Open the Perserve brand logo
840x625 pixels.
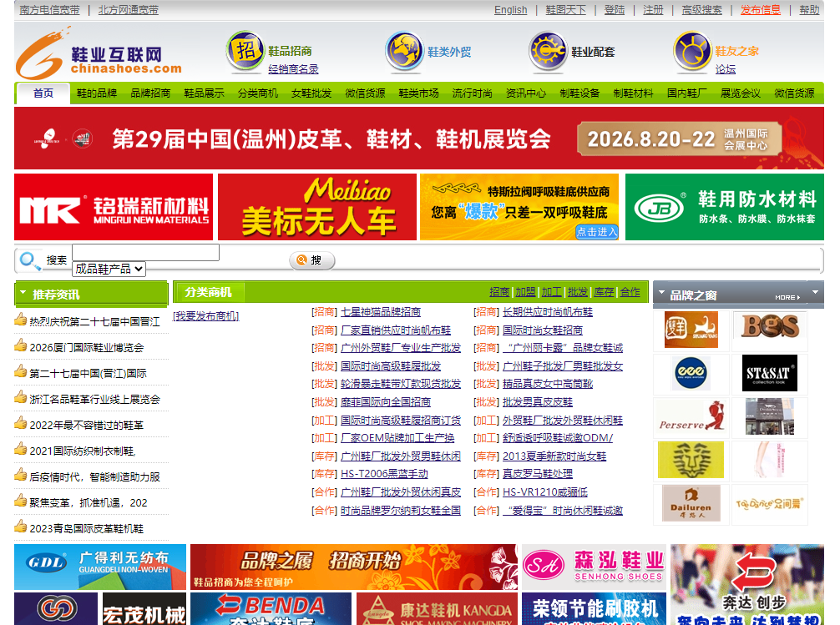click(x=691, y=416)
